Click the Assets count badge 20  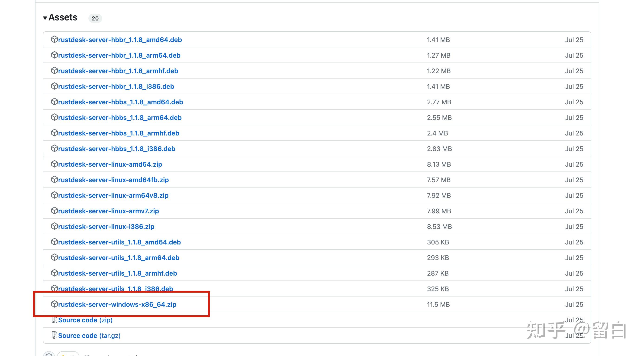pos(95,18)
